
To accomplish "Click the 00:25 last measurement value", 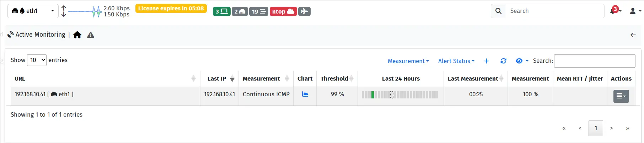I will (x=476, y=94).
